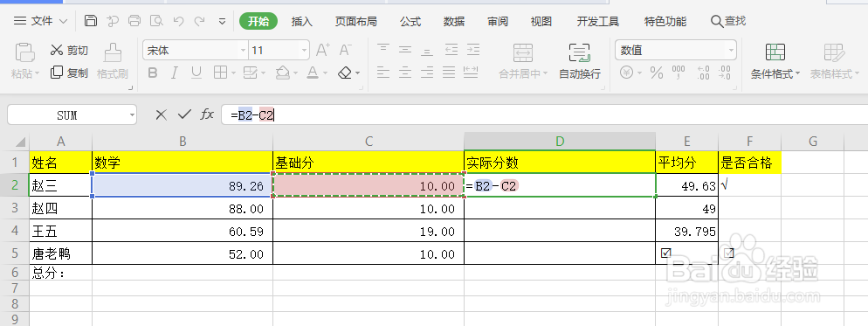The width and height of the screenshot is (868, 326).
Task: Open the number format 数值 dropdown
Action: click(x=731, y=51)
